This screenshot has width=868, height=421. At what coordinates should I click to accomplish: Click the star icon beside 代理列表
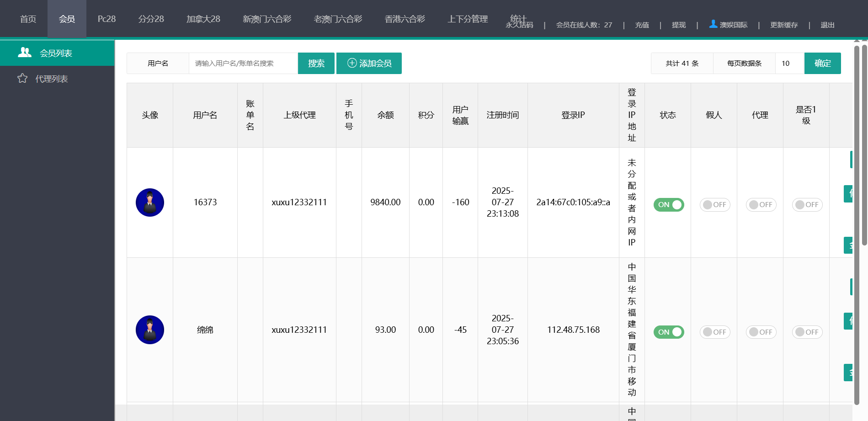point(22,79)
